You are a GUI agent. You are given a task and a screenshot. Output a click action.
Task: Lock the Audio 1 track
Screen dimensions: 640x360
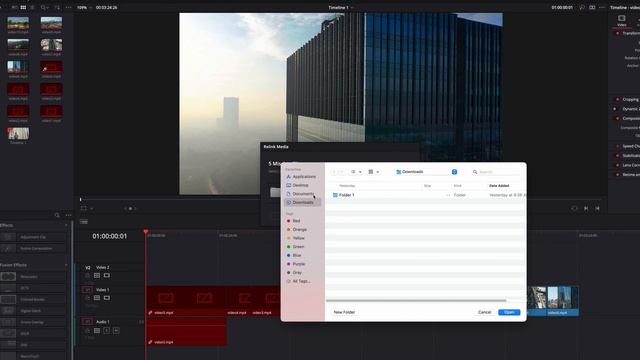click(87, 331)
